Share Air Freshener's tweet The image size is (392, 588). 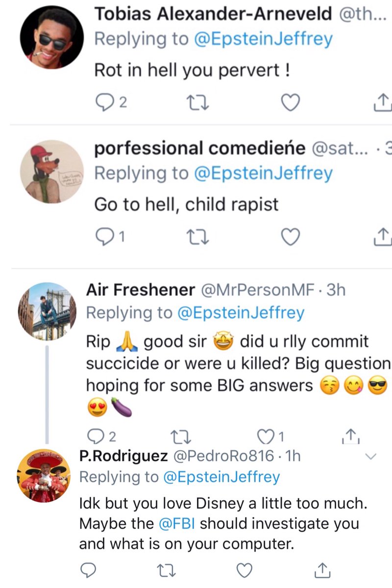350,435
